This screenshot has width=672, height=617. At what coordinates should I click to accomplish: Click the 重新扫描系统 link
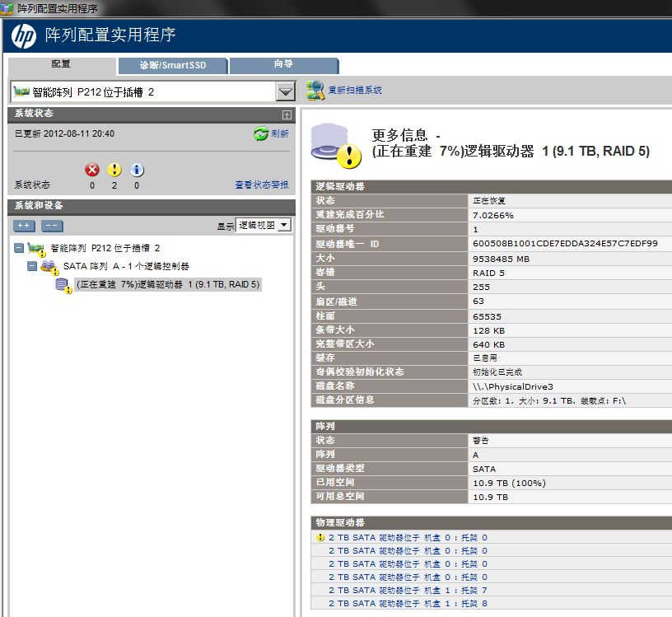(354, 90)
